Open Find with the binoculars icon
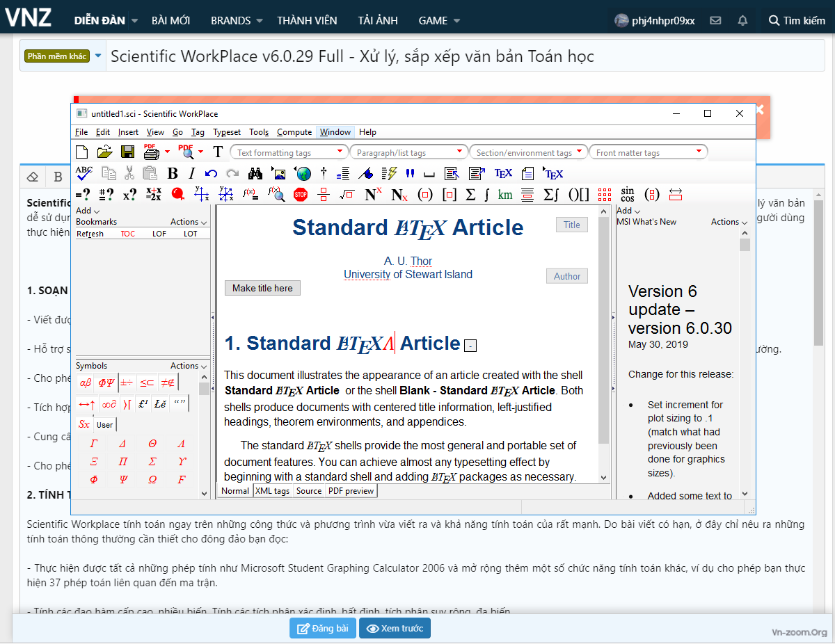 tap(255, 173)
